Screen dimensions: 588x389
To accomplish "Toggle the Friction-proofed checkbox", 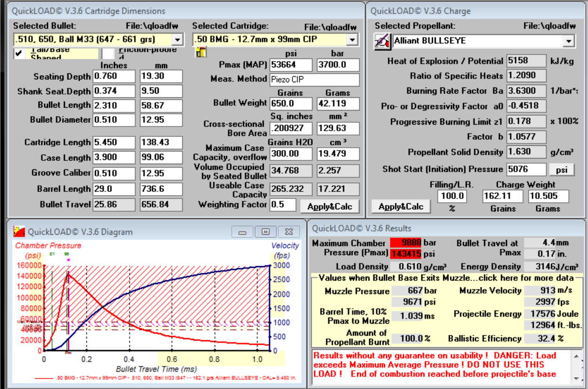I will [x=108, y=53].
